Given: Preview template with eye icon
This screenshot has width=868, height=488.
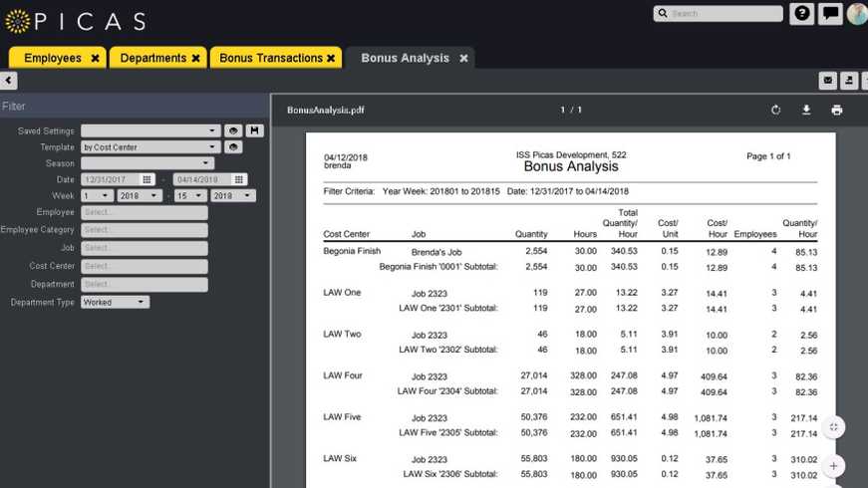Looking at the screenshot, I should coord(233,147).
